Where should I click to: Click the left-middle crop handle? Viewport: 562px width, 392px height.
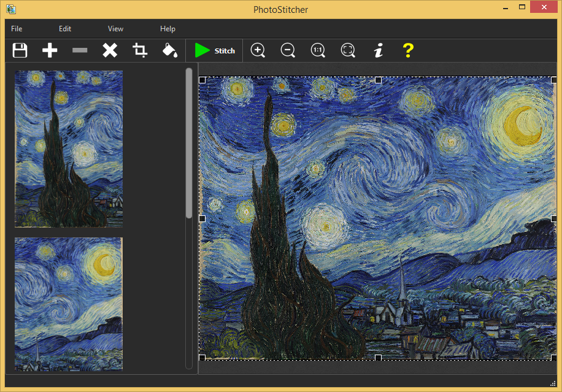[202, 218]
